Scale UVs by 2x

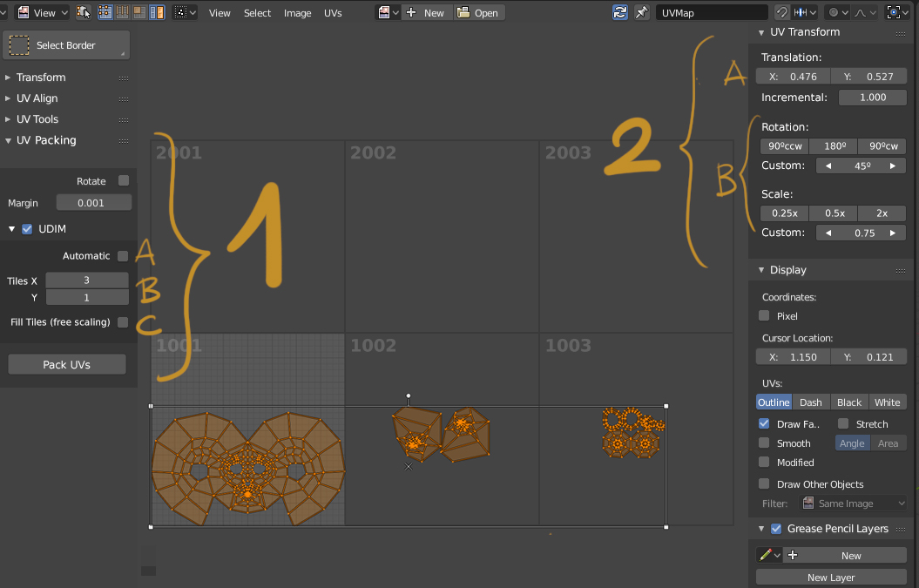click(882, 213)
